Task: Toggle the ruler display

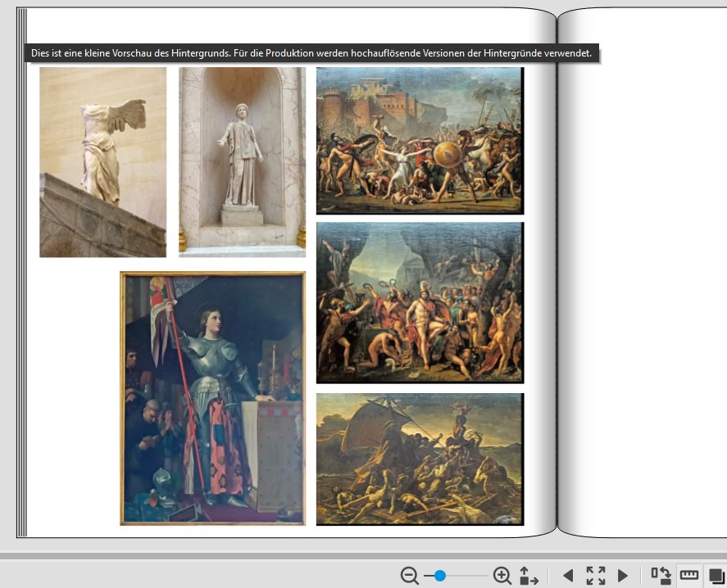Action: pyautogui.click(x=689, y=576)
